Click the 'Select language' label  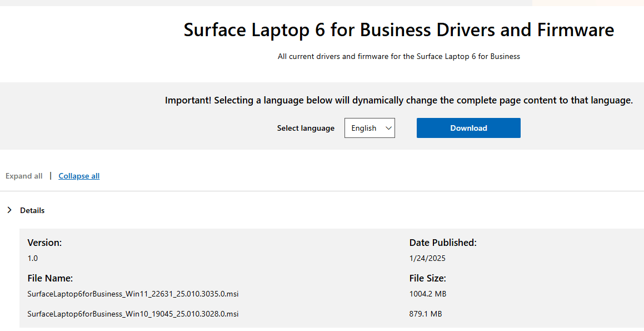(x=306, y=128)
